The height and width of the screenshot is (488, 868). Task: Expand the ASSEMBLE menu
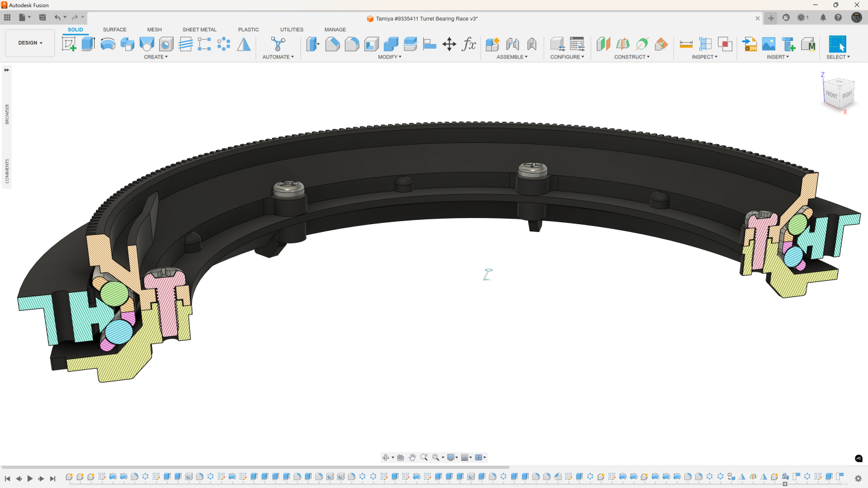[512, 57]
